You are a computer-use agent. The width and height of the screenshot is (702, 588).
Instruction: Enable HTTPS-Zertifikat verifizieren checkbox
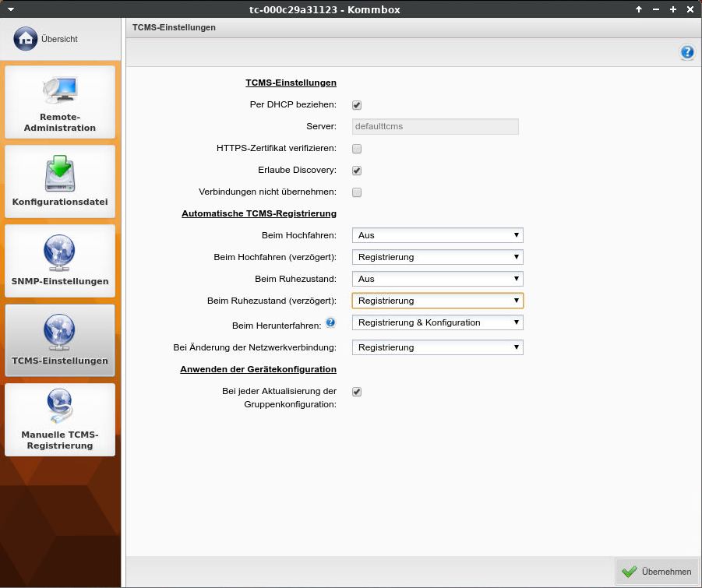point(357,149)
